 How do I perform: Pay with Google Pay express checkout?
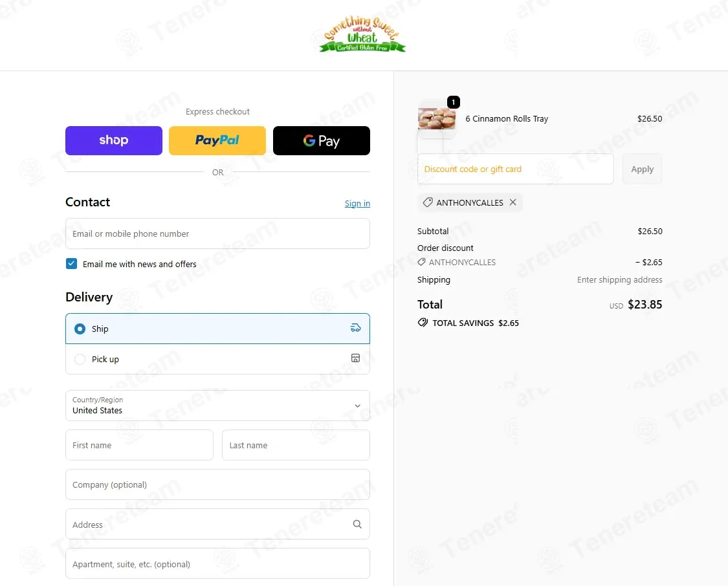pyautogui.click(x=321, y=140)
